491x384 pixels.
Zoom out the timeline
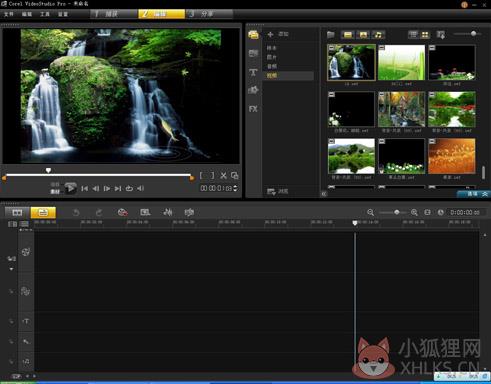[x=370, y=212]
